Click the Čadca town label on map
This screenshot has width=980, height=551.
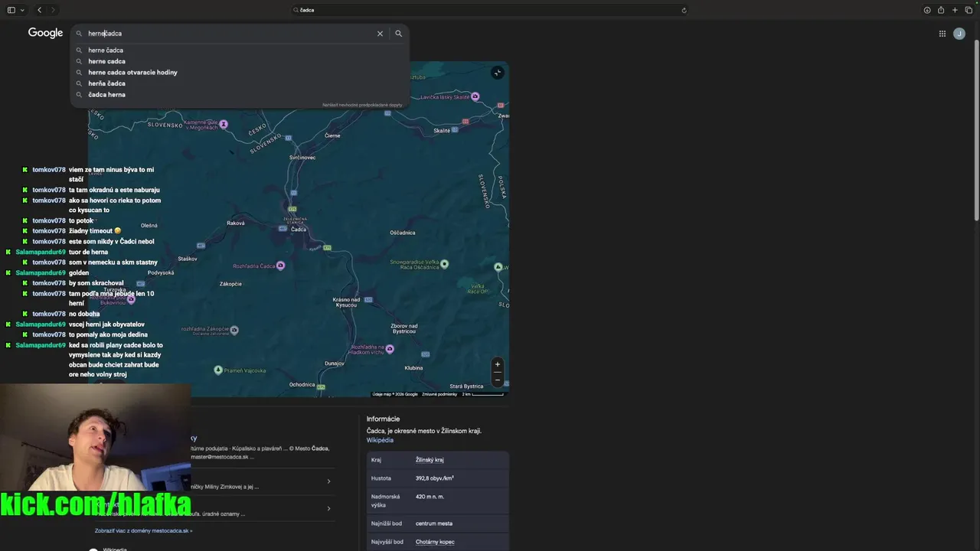[x=299, y=230]
